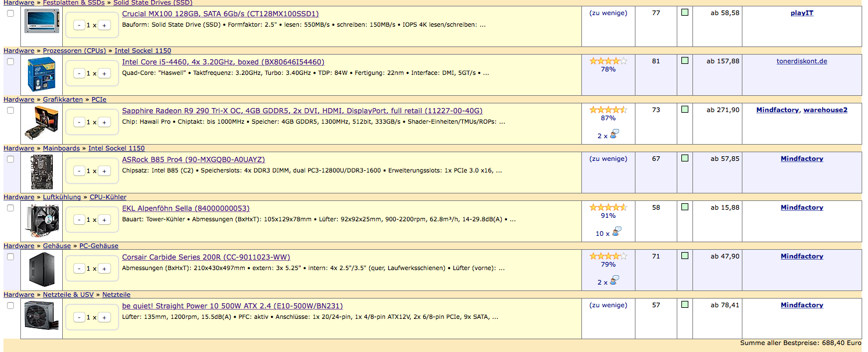Screen dimensions: 868x352
Task: Decrease quantity of Crucial MX100 with minus
Action: (x=80, y=25)
